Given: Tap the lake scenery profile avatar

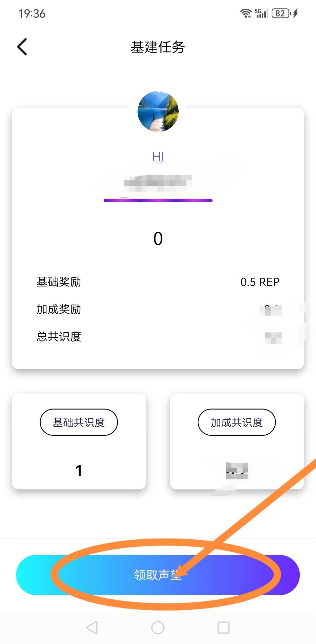Looking at the screenshot, I should tap(158, 111).
